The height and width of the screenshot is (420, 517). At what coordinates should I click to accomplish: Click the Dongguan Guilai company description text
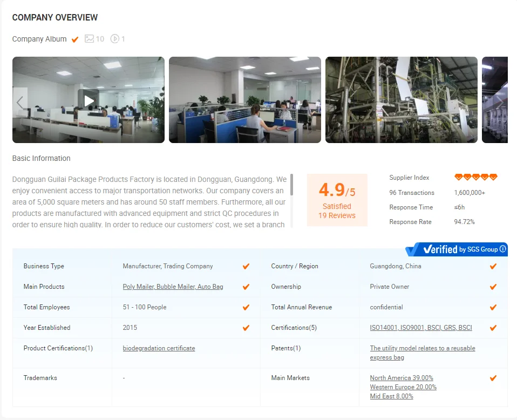(149, 201)
